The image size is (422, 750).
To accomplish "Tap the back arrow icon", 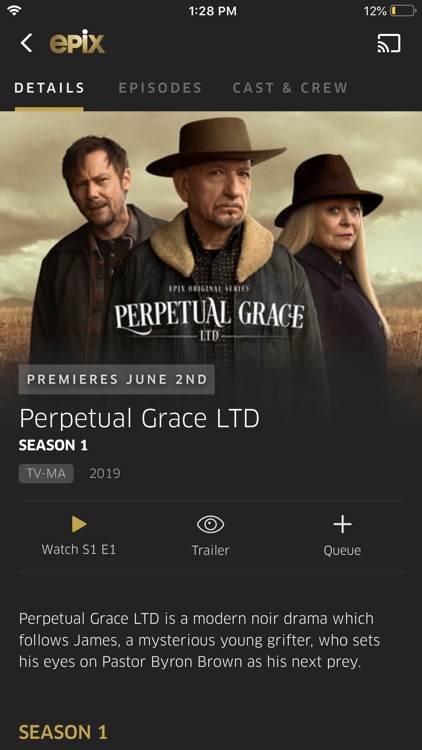I will pos(26,43).
